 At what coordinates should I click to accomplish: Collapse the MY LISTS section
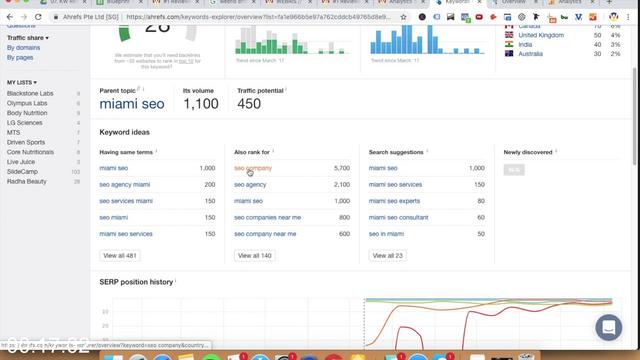point(22,82)
